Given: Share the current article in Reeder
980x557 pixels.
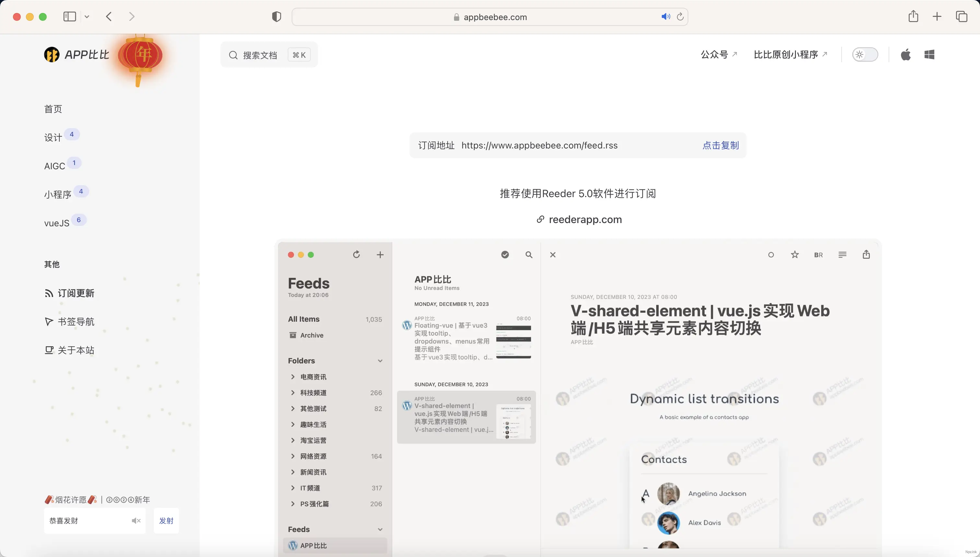Looking at the screenshot, I should (x=866, y=255).
